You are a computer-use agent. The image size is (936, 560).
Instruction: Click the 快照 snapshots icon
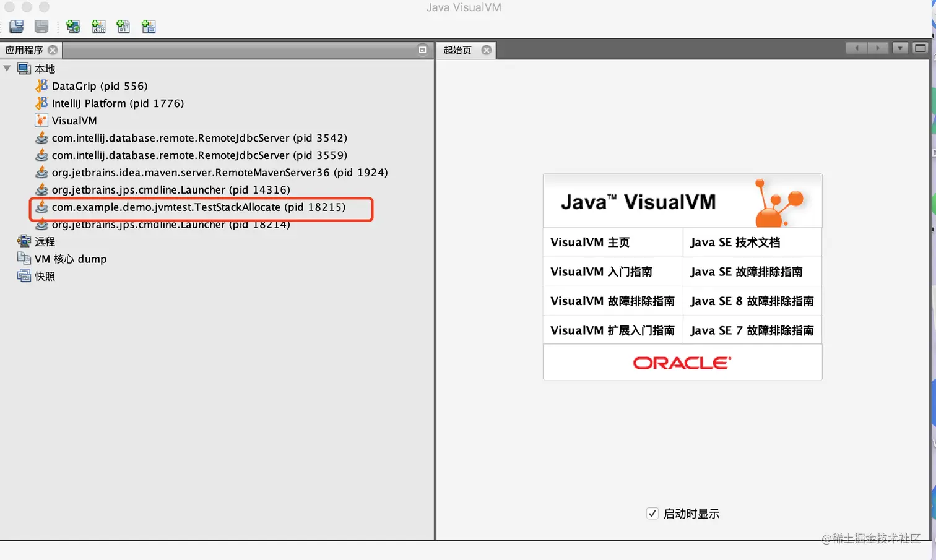pyautogui.click(x=24, y=276)
